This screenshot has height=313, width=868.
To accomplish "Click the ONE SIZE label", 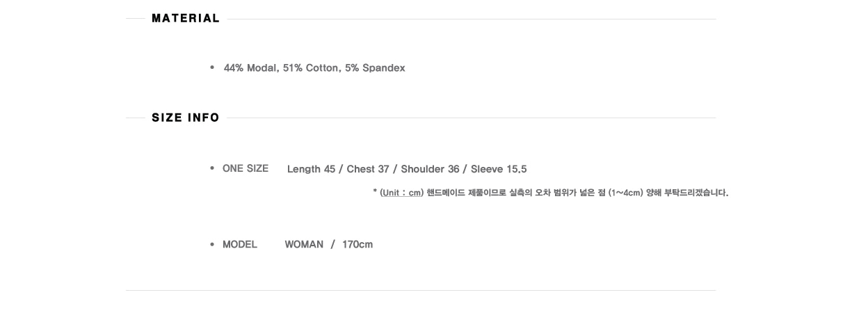I will pos(246,168).
